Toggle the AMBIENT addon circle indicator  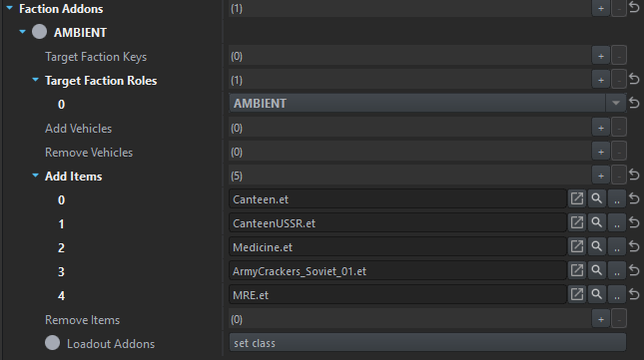39,32
